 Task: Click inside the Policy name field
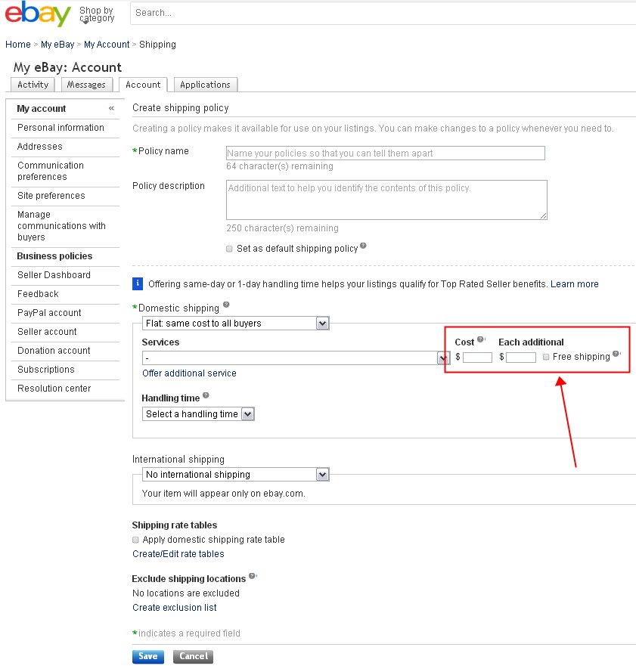(x=386, y=153)
